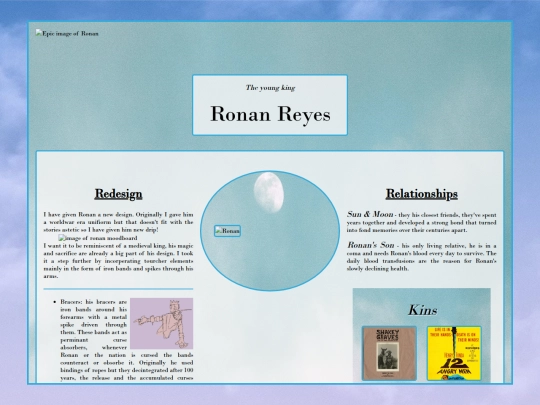Image resolution: width=540 pixels, height=405 pixels.
Task: Click 'Sun & Moon' relationship label
Action: coord(370,214)
